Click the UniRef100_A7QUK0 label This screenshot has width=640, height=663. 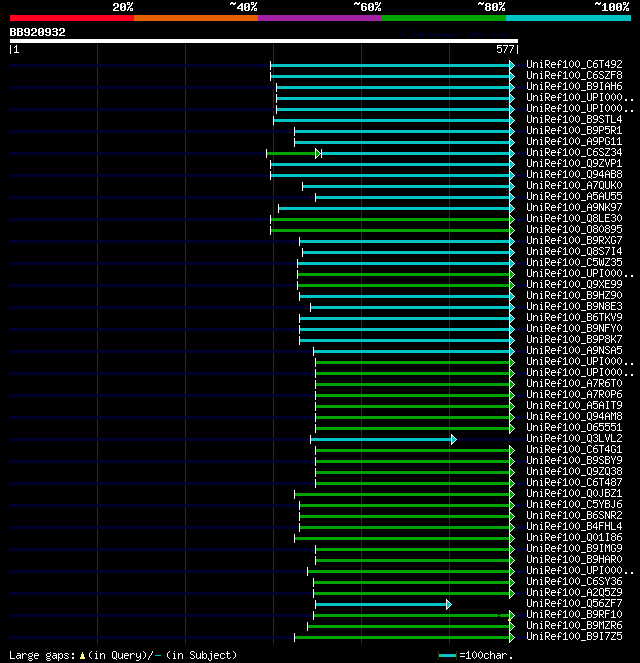click(574, 185)
